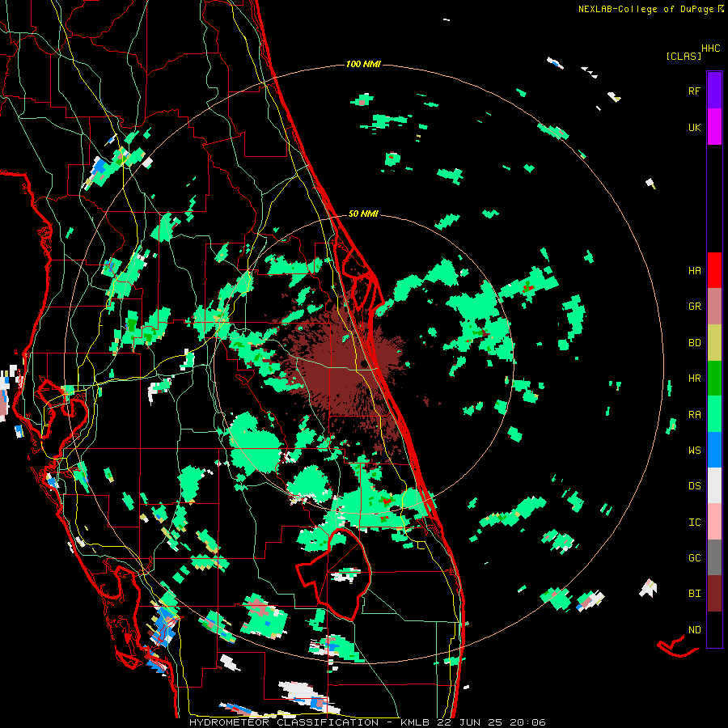Click the BI brown legend swatch
Image resolution: width=728 pixels, height=728 pixels.
[714, 594]
